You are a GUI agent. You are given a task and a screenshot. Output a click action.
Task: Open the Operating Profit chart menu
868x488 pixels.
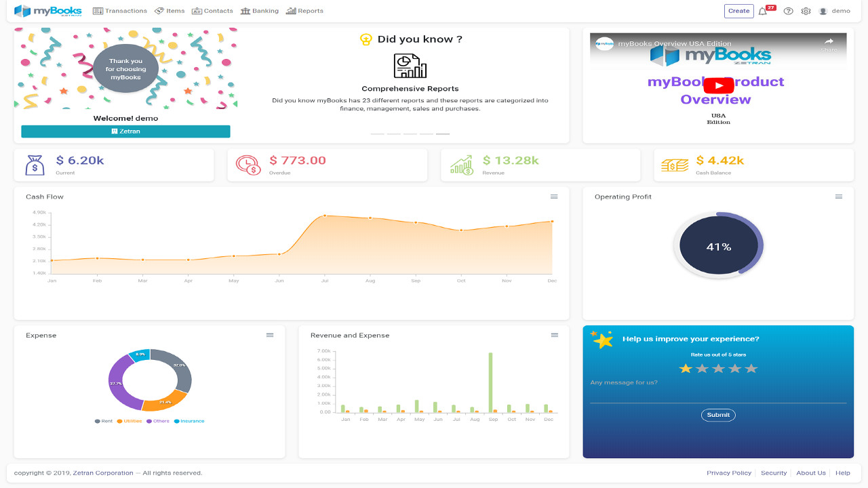coord(839,197)
